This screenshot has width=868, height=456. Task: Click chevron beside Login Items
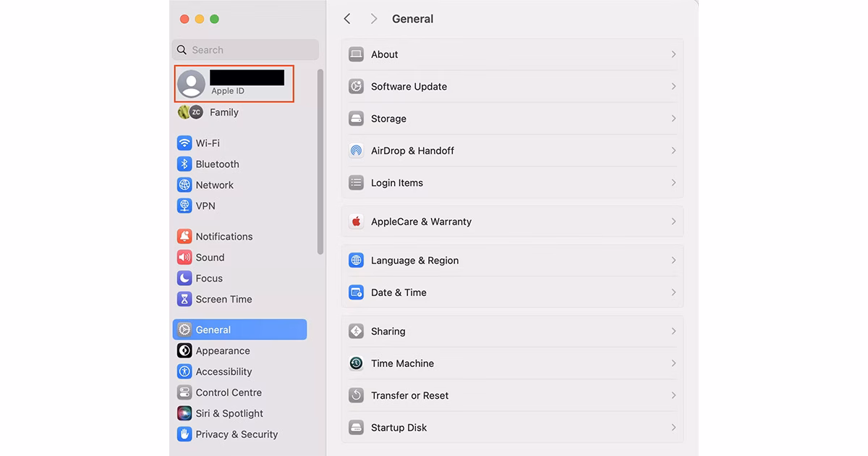[x=673, y=183]
